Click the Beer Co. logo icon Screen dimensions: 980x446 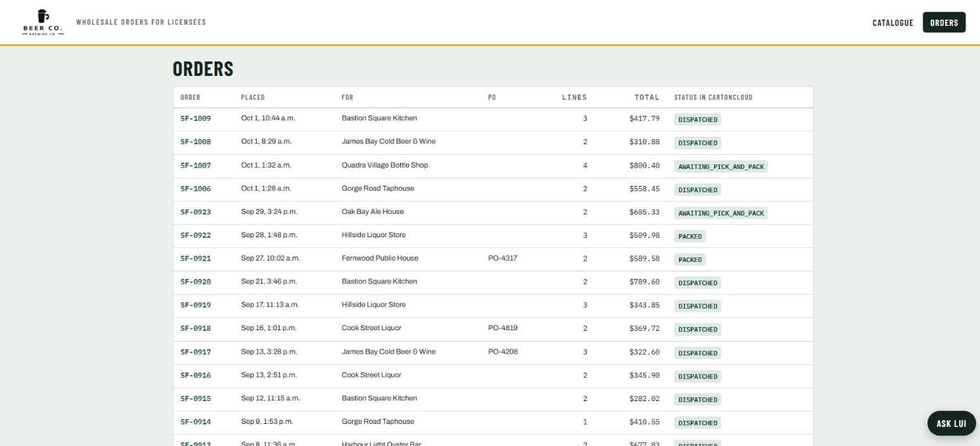click(43, 22)
